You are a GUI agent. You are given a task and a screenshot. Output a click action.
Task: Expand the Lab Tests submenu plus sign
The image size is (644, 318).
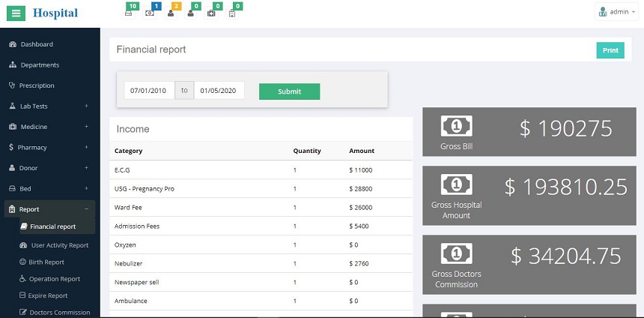[86, 106]
